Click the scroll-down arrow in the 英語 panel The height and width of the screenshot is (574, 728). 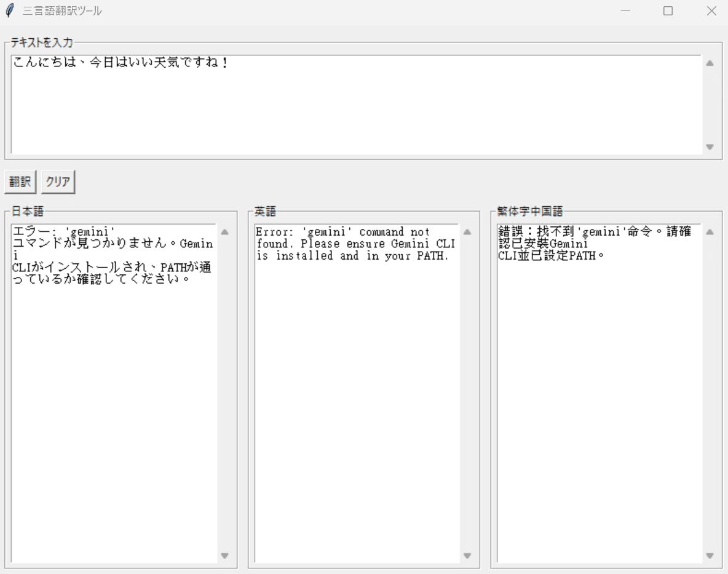(x=467, y=556)
